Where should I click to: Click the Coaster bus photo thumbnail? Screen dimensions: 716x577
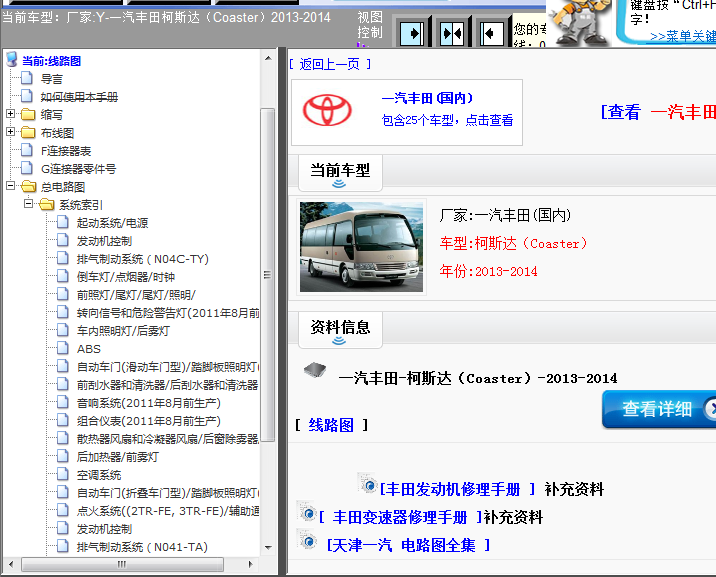(x=361, y=247)
